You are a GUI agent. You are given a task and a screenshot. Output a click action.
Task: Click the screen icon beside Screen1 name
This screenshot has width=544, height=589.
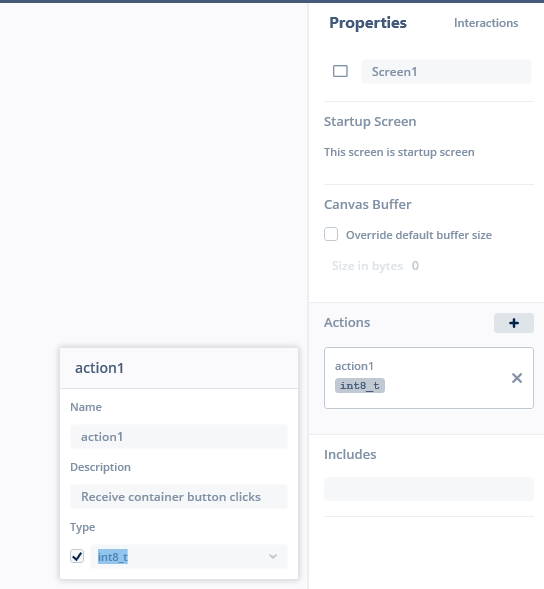[340, 71]
